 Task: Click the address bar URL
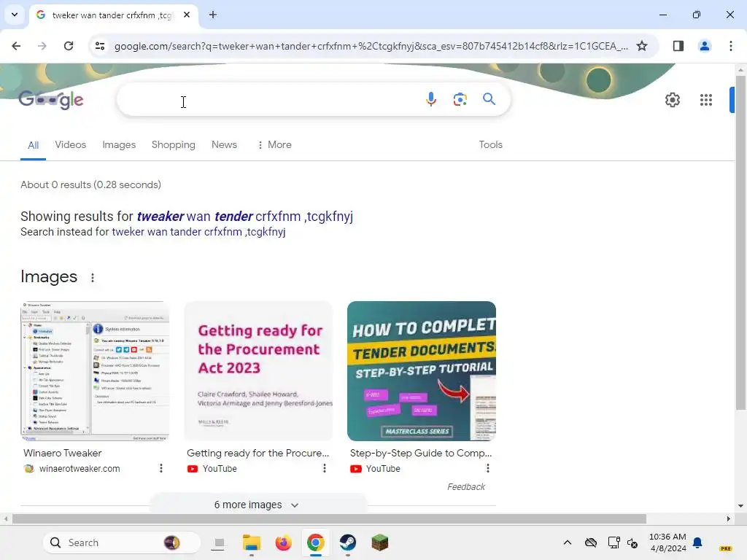point(371,46)
